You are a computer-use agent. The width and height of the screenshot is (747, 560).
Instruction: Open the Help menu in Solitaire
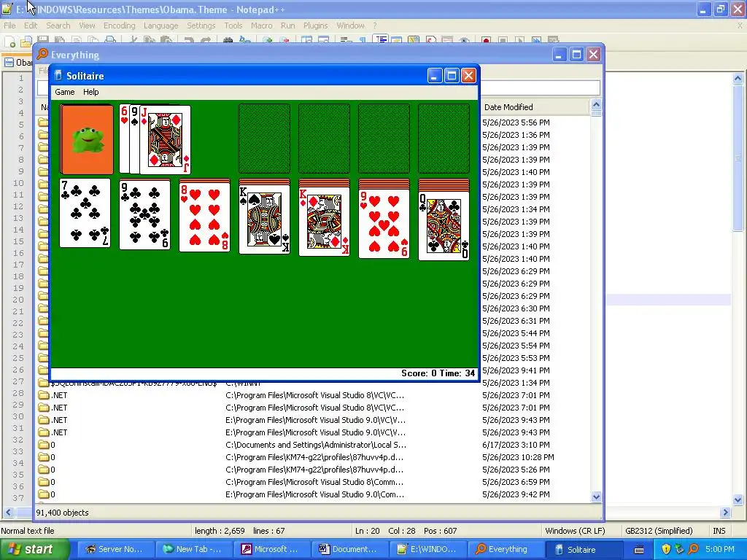tap(91, 92)
